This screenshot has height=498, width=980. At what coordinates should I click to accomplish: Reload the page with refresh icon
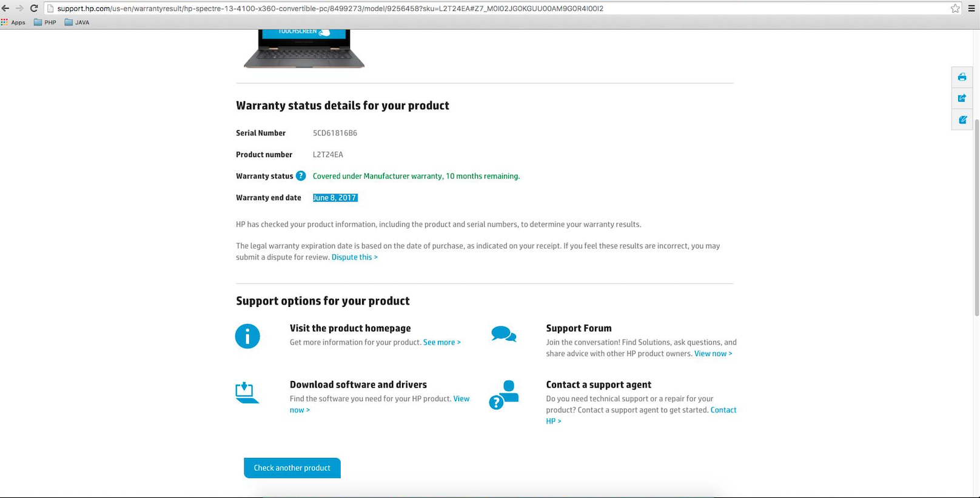(34, 8)
